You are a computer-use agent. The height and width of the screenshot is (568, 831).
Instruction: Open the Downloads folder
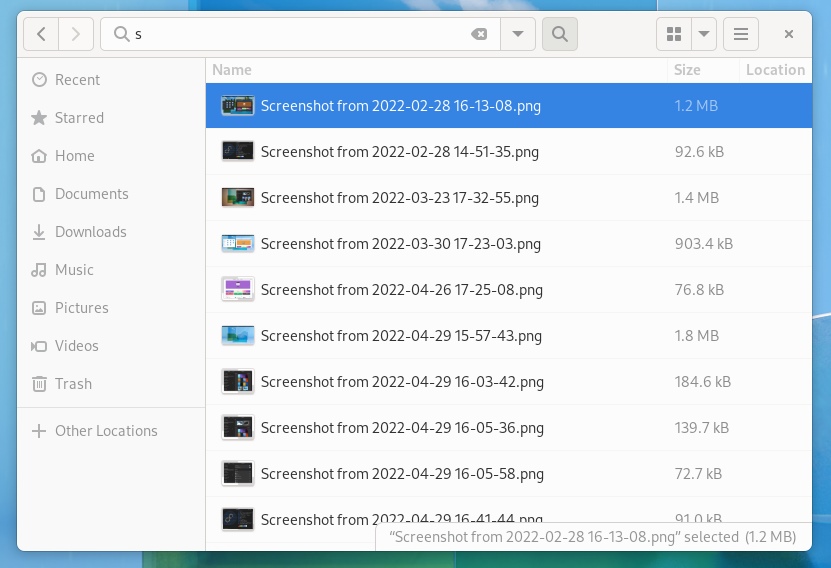pyautogui.click(x=90, y=232)
